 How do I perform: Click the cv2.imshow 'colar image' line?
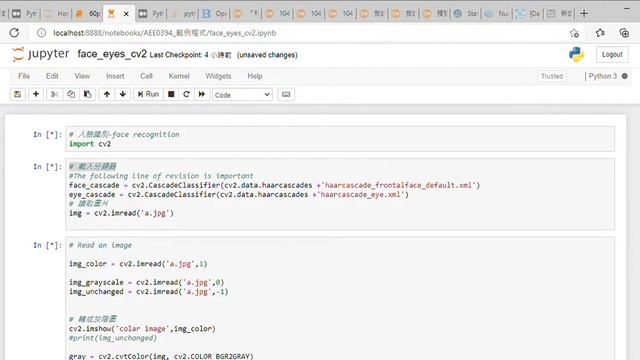[142, 329]
